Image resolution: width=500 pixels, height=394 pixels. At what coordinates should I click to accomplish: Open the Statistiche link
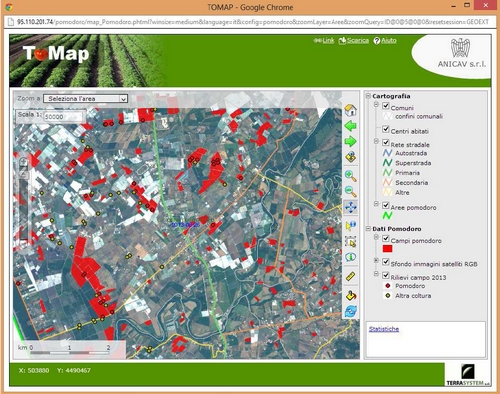pos(384,329)
